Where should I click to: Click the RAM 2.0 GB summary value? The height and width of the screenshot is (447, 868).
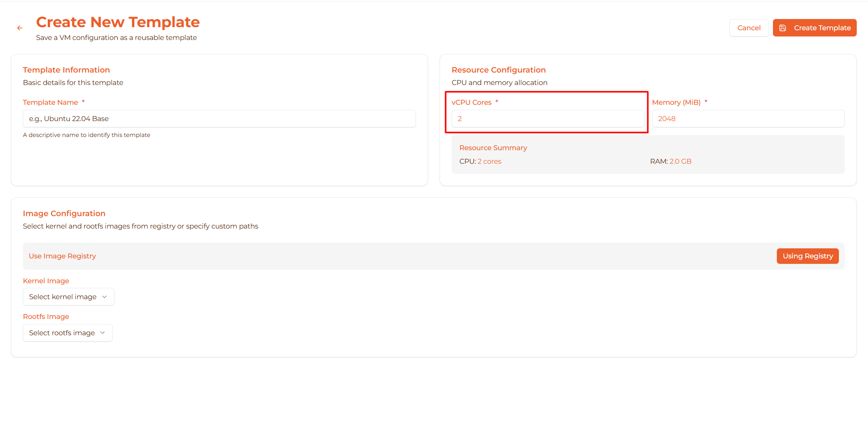click(680, 161)
